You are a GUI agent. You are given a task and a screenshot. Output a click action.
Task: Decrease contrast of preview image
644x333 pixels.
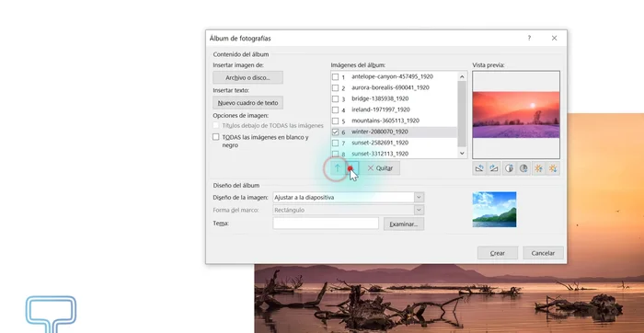coord(523,168)
